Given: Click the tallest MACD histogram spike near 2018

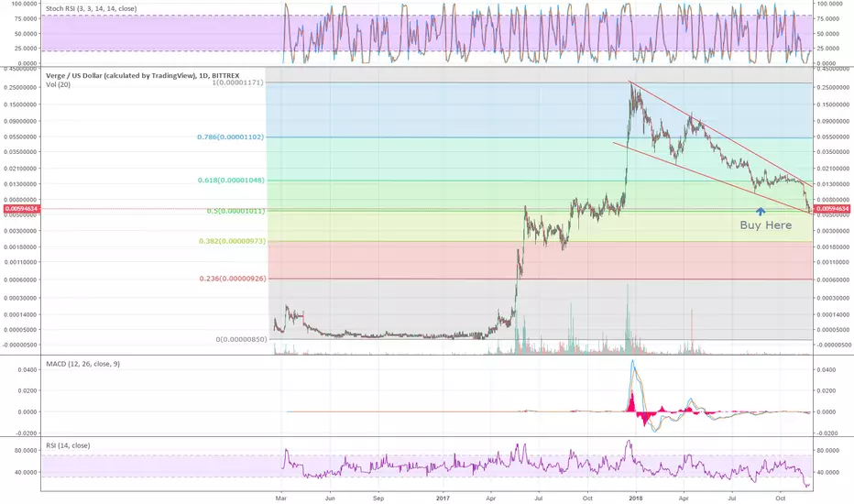Looking at the screenshot, I should 632,401.
